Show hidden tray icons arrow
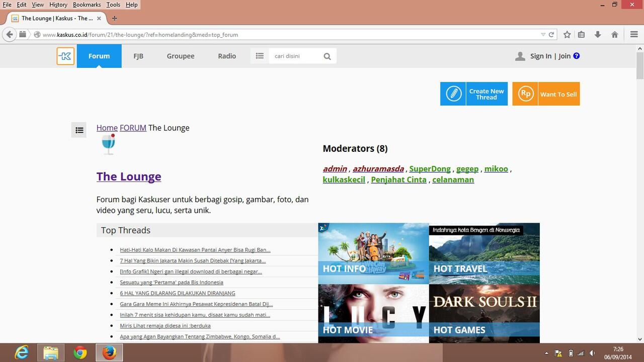644x362 pixels. [547, 353]
